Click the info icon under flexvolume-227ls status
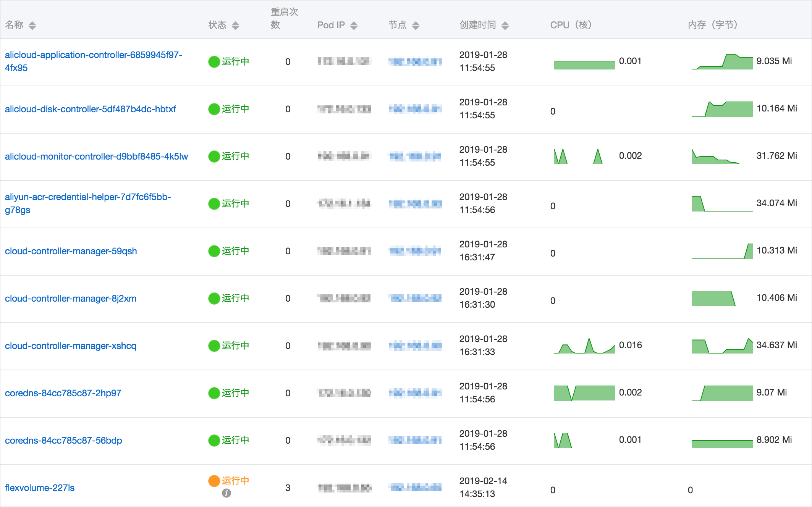 226,493
